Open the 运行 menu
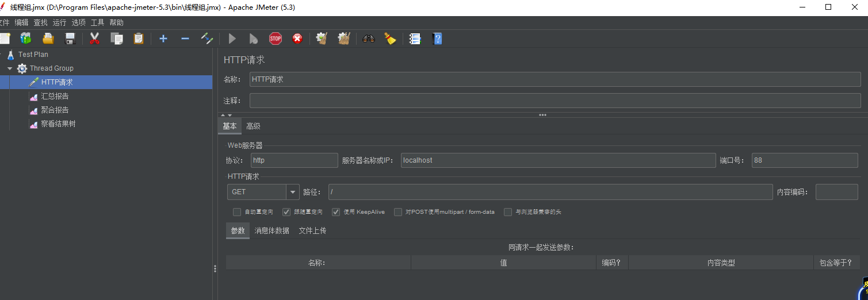 click(x=59, y=22)
